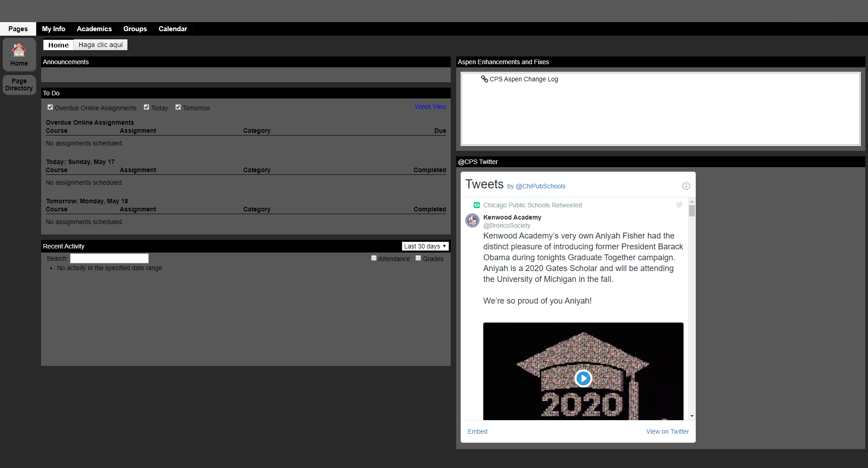This screenshot has height=468, width=868.
Task: Open the CPS Aspen Change Log link
Action: 524,79
